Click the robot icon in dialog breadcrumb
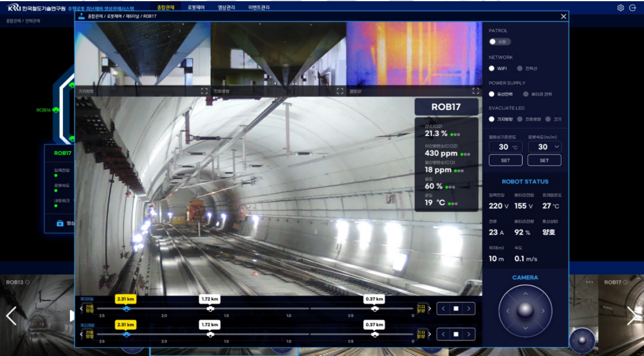 pos(82,16)
